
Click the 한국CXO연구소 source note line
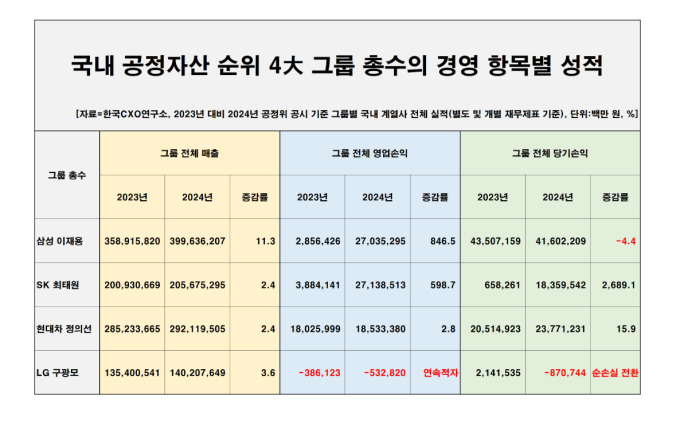356,114
